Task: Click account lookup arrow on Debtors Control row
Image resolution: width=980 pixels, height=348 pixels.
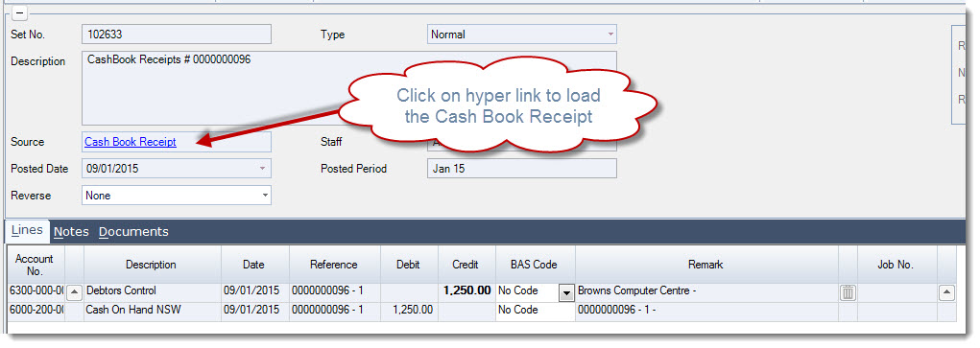Action: tap(74, 292)
